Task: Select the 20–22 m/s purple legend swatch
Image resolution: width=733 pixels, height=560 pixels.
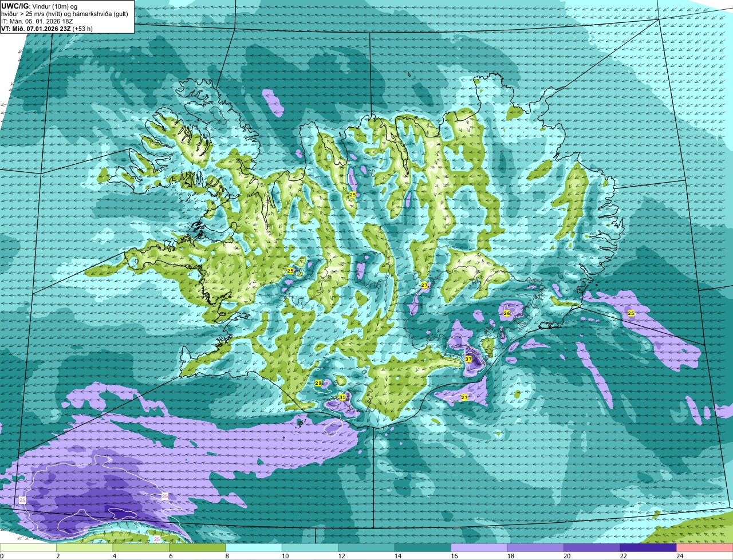Action: pyautogui.click(x=592, y=548)
